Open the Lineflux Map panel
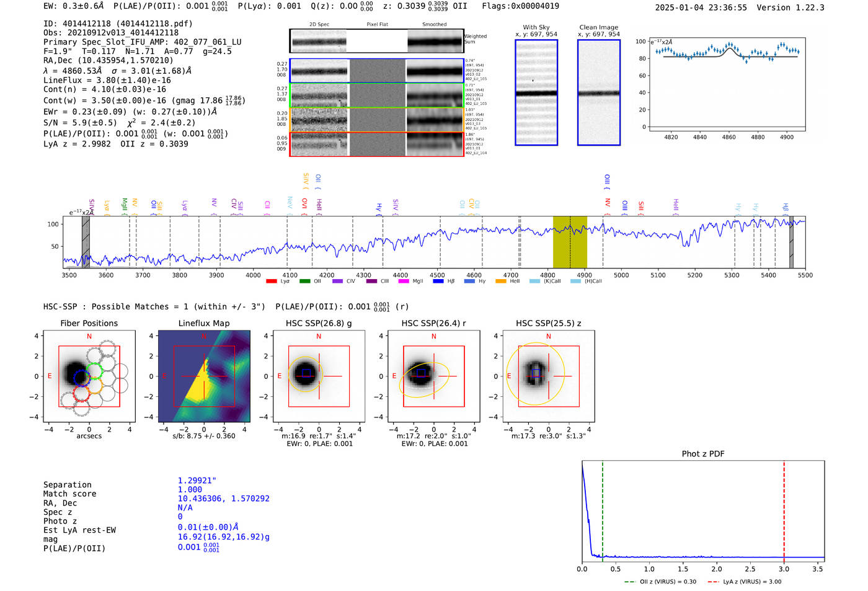This screenshot has height=591, width=868. [204, 376]
